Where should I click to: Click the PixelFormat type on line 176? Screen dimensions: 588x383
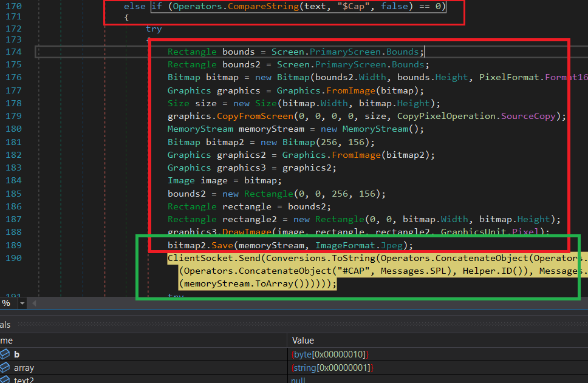click(509, 77)
